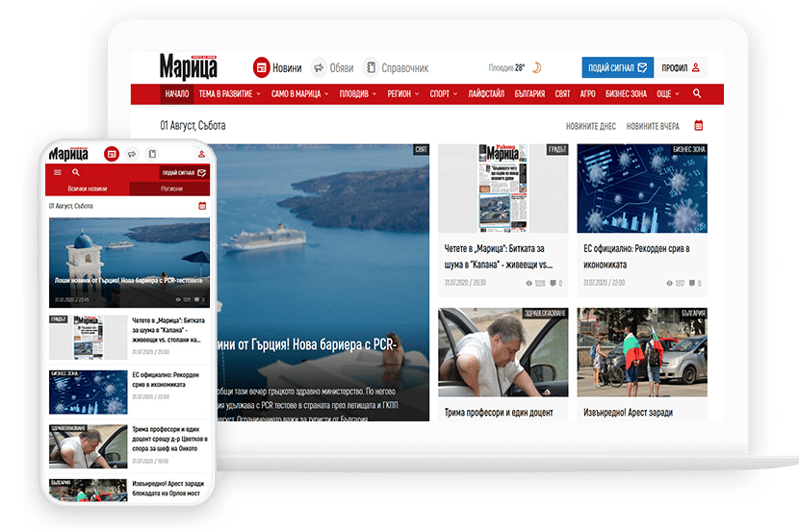Open България menu item
799x532 pixels.
[x=529, y=94]
